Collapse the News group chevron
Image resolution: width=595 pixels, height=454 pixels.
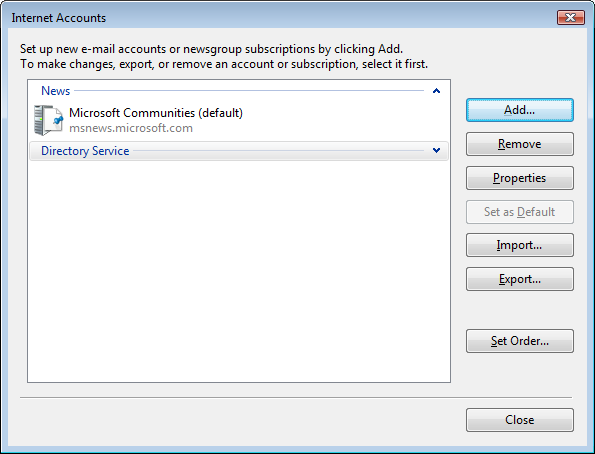[x=436, y=91]
